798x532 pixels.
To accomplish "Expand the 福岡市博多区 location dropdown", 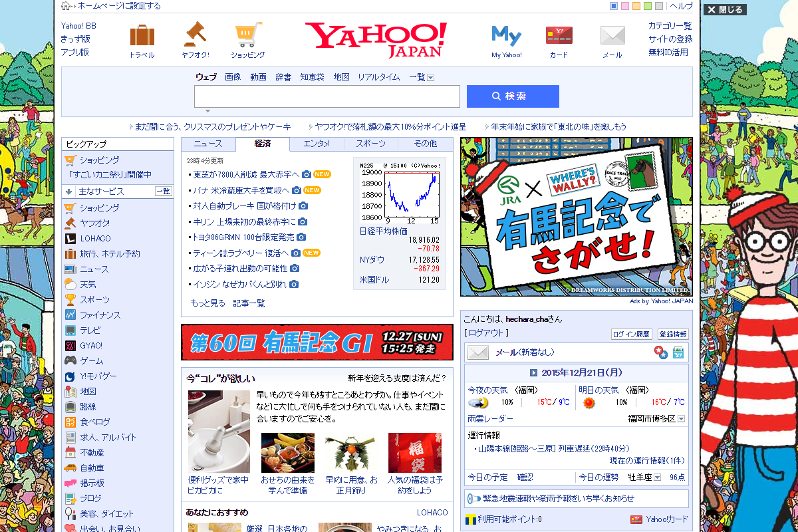I will tap(682, 419).
